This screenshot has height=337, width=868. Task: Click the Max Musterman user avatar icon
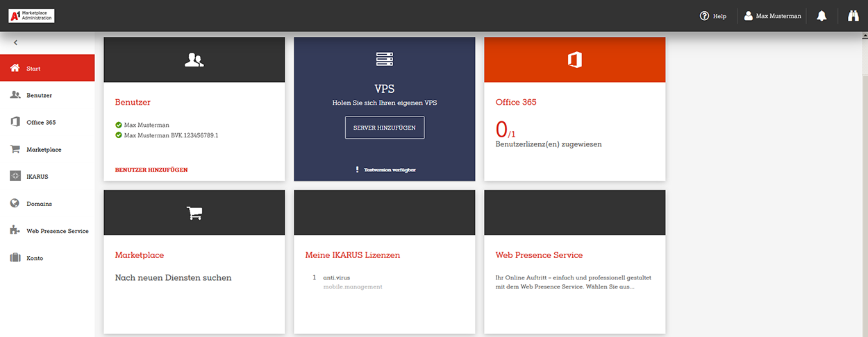pos(749,16)
